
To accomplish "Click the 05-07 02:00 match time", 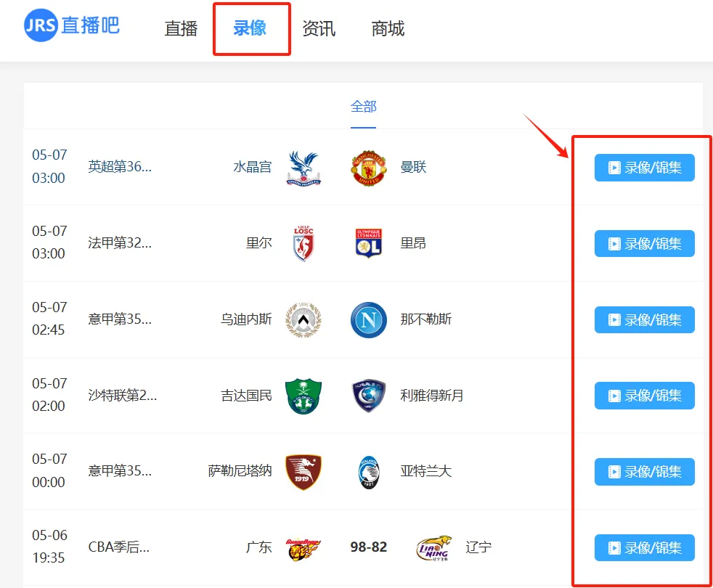I will (x=49, y=395).
